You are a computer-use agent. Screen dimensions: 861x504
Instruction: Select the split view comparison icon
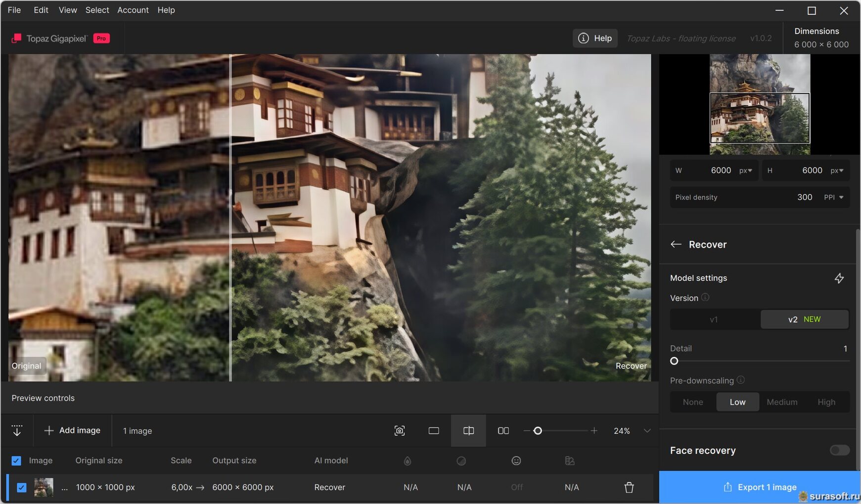click(x=468, y=431)
